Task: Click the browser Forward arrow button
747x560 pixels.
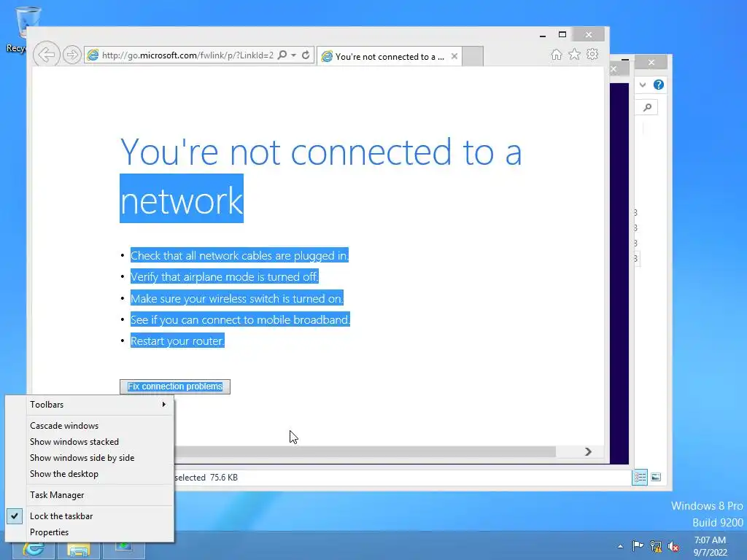Action: [72, 55]
